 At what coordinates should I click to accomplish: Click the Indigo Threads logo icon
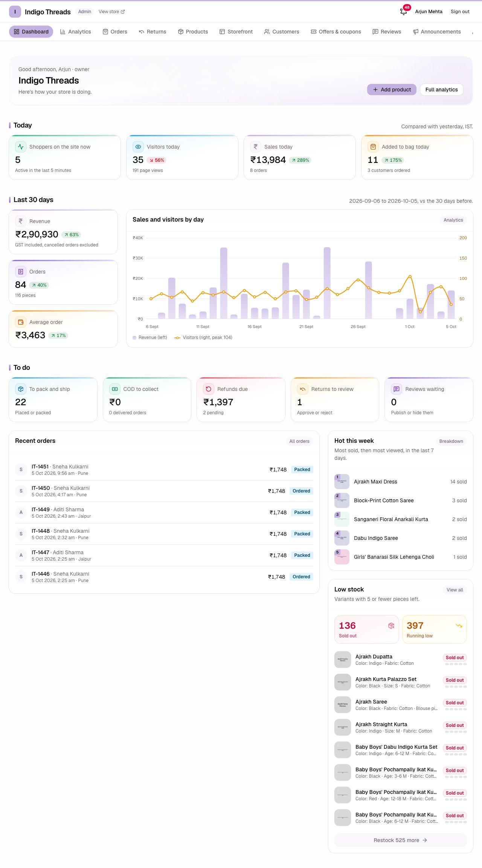click(x=15, y=12)
